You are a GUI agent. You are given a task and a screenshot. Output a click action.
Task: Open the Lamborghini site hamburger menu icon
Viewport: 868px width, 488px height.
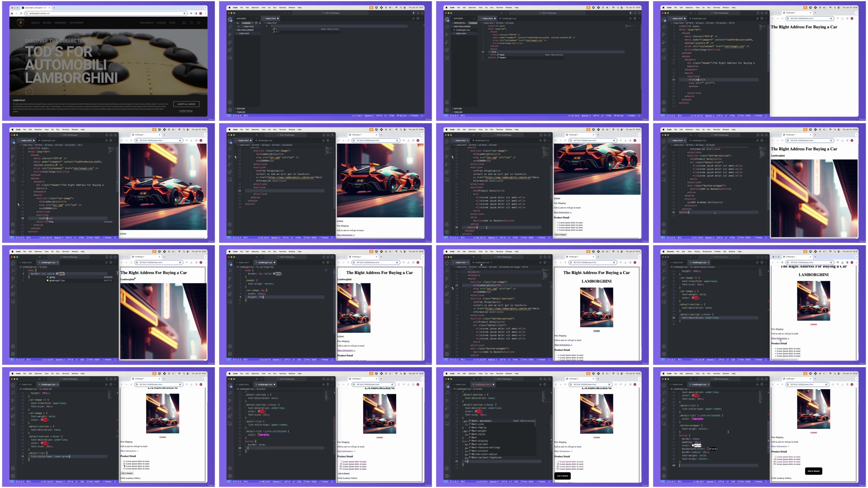click(x=199, y=23)
